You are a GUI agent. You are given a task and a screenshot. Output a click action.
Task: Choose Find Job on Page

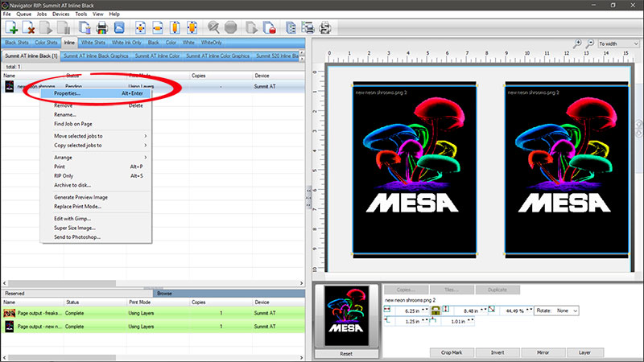click(x=96, y=124)
